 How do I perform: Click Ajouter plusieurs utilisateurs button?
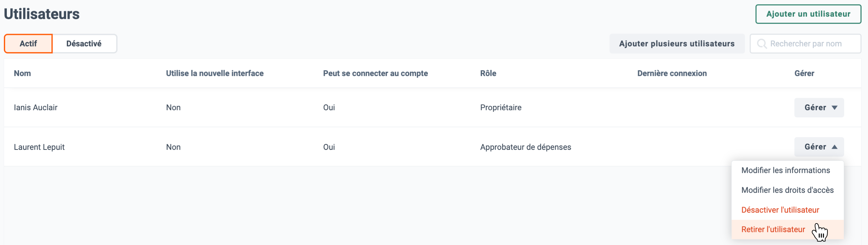[x=677, y=44]
